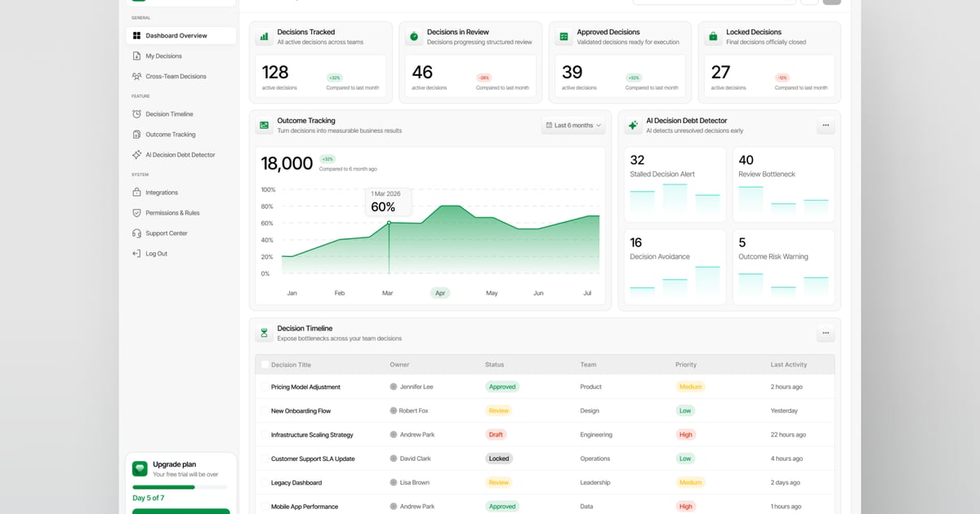Image resolution: width=980 pixels, height=514 pixels.
Task: Click the Locked Decisions padlock icon
Action: click(x=713, y=37)
